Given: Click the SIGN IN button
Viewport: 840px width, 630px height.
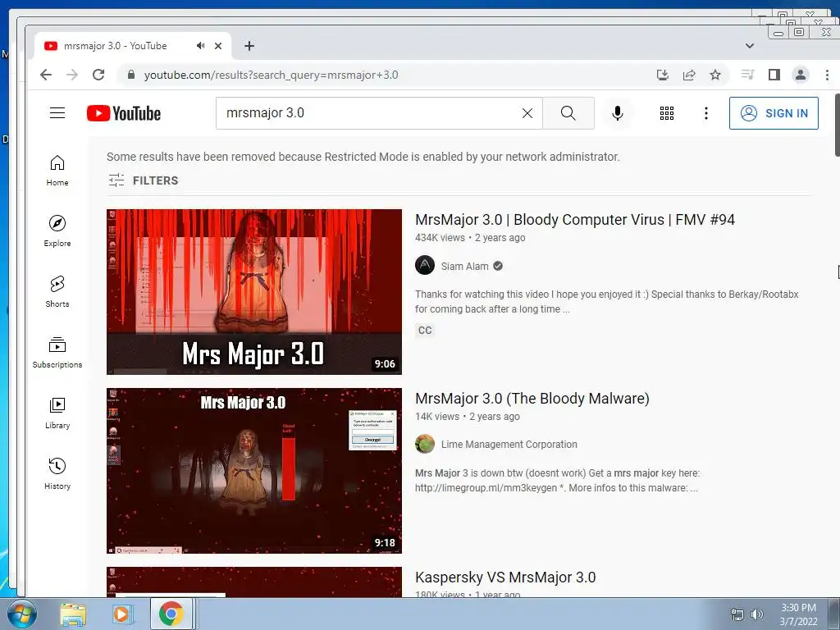Looking at the screenshot, I should coord(774,113).
